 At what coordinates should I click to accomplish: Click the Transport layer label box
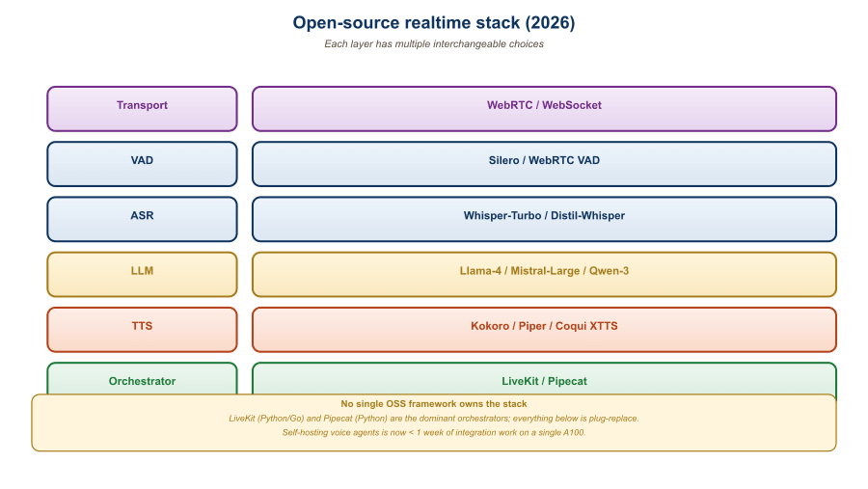coord(143,109)
